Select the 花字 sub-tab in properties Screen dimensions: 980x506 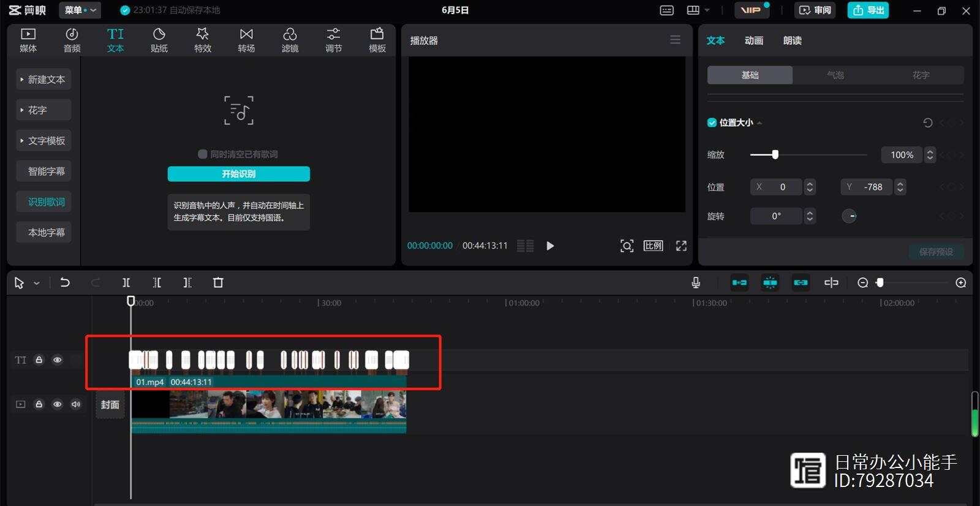coord(921,75)
